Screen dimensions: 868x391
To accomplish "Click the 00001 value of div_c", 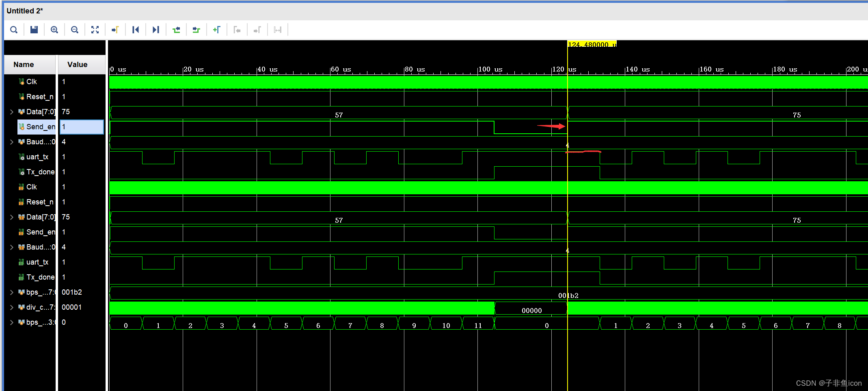I will coord(71,307).
